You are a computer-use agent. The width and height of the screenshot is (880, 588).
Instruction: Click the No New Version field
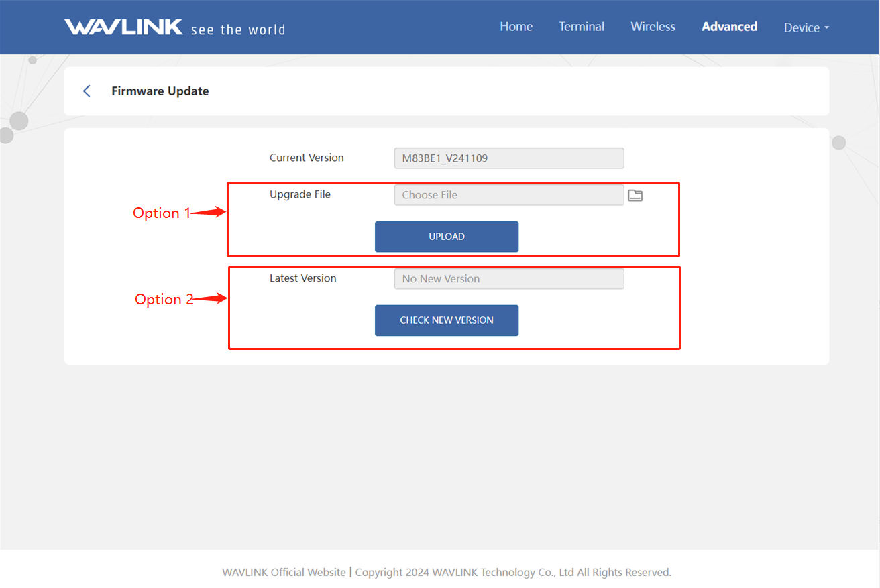point(508,279)
